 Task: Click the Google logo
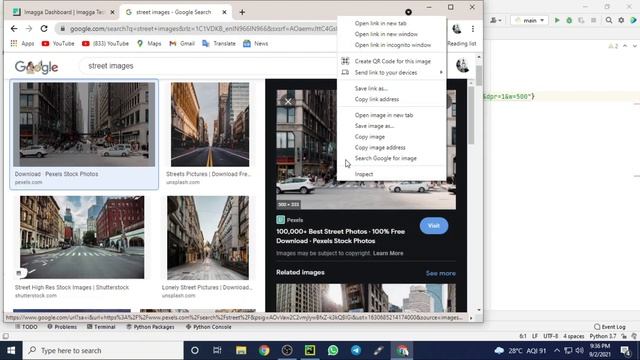[36, 67]
